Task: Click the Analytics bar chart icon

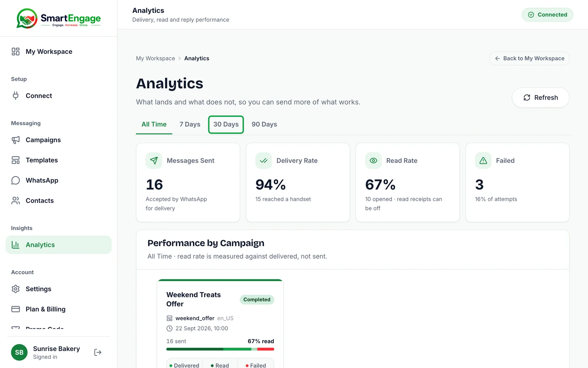Action: point(15,245)
